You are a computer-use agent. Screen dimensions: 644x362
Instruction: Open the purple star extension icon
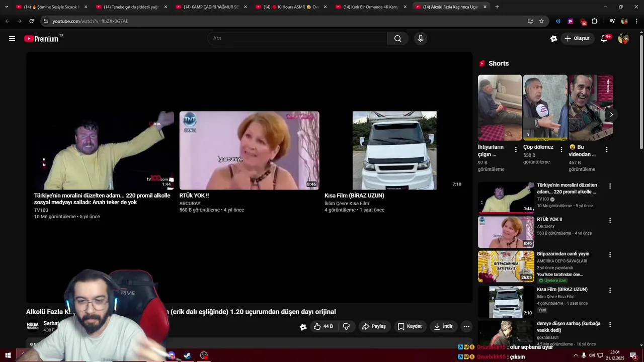pyautogui.click(x=570, y=21)
